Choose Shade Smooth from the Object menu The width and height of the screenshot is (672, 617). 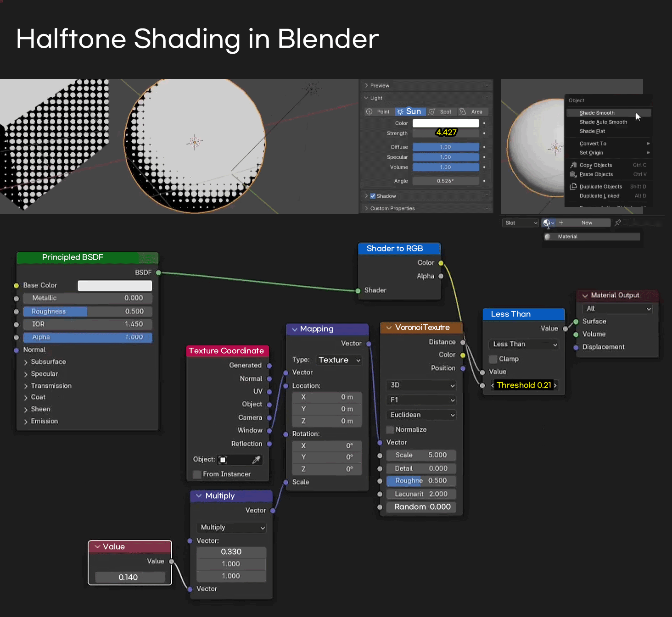pos(609,113)
